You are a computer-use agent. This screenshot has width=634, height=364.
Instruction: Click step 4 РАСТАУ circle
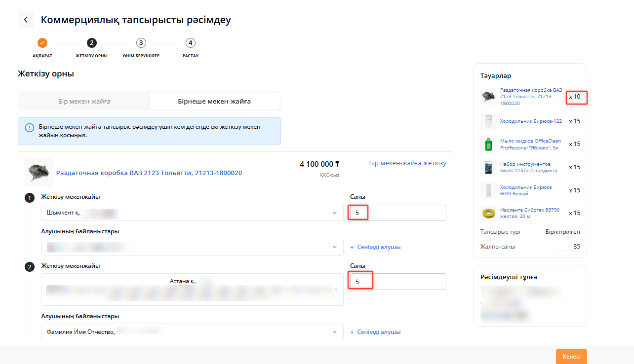(191, 43)
